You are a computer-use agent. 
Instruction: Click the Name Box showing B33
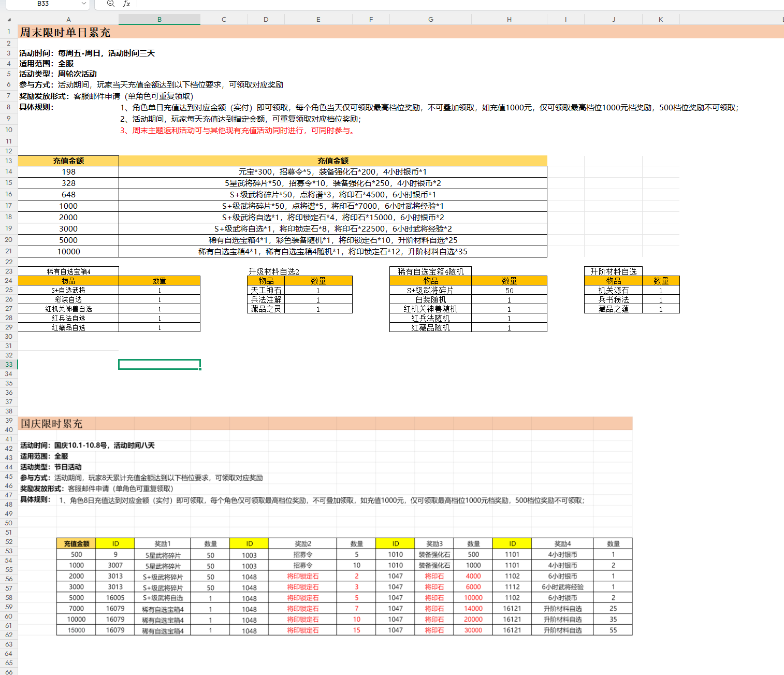pyautogui.click(x=43, y=4)
